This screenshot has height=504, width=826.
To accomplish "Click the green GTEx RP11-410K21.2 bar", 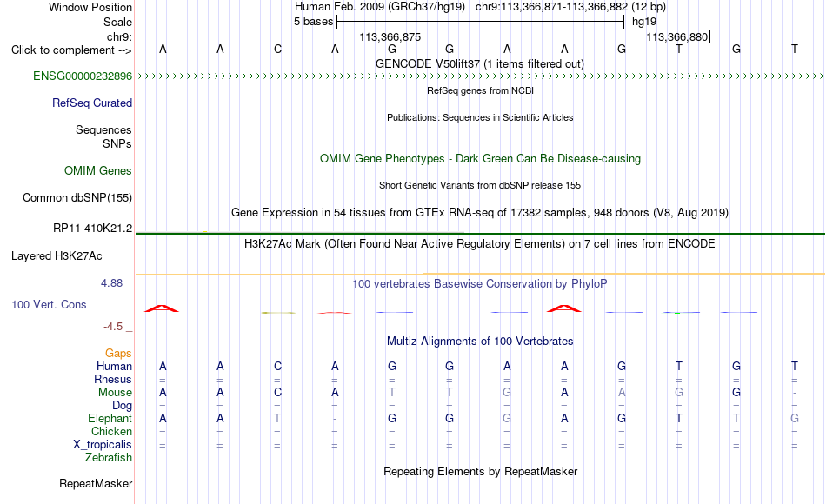I will tap(480, 233).
